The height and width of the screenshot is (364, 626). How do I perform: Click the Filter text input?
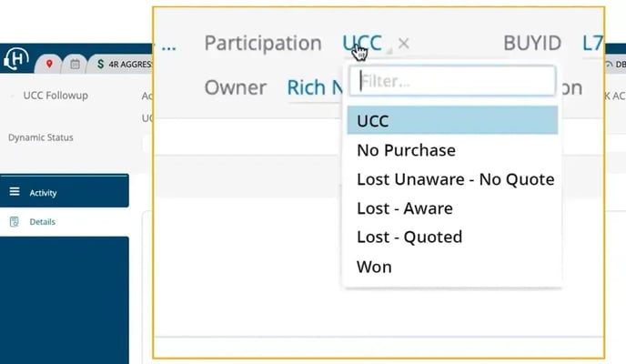(452, 81)
